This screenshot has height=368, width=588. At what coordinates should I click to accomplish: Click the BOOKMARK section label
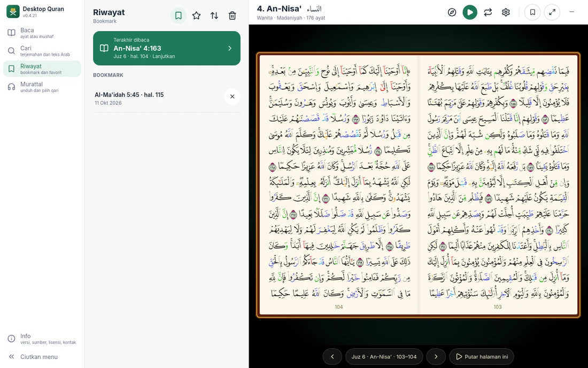[108, 75]
